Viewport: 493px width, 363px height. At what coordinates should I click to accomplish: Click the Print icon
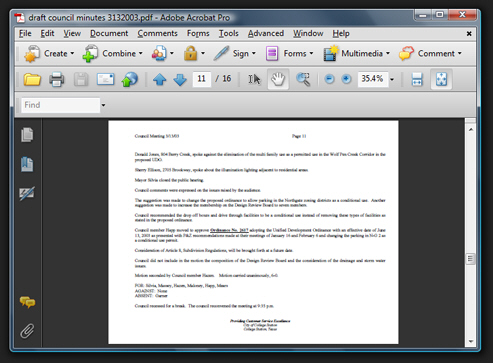click(57, 79)
